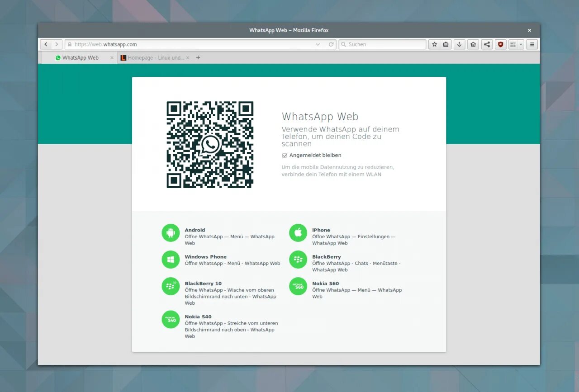Click the 'Um die mobile Datennutzung' hint text
This screenshot has width=579, height=392.
click(337, 170)
